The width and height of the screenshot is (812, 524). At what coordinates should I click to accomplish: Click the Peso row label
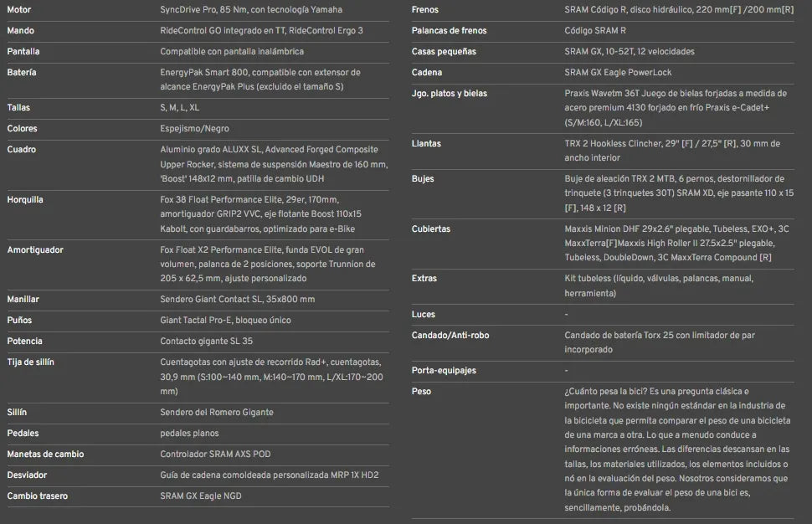tap(422, 392)
